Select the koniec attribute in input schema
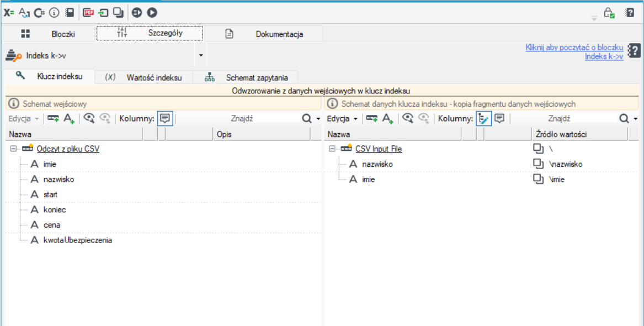This screenshot has height=326, width=644. coord(55,209)
